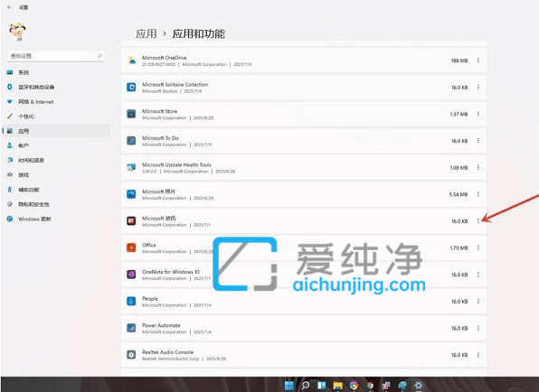Open more options for Microsoft OneDrive
Screen dimensions: 539x392
478,61
